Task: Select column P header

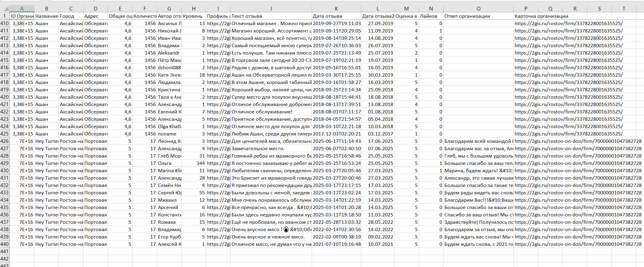Action: [526, 9]
